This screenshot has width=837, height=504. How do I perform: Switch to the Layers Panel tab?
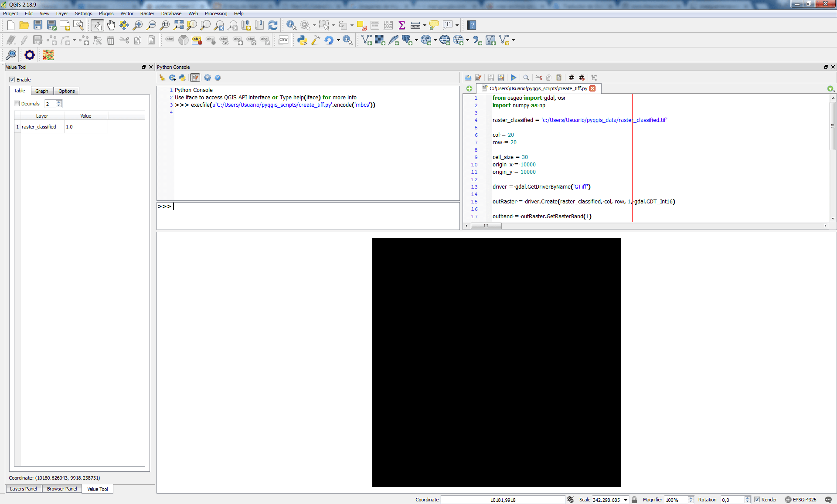click(x=24, y=489)
